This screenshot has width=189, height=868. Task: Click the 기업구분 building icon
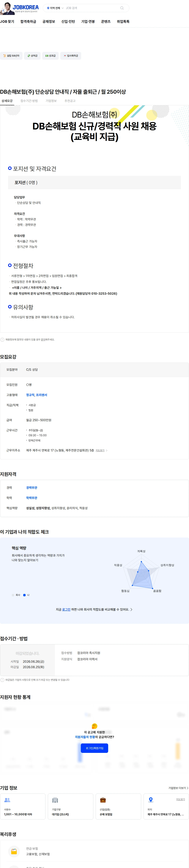55,800
